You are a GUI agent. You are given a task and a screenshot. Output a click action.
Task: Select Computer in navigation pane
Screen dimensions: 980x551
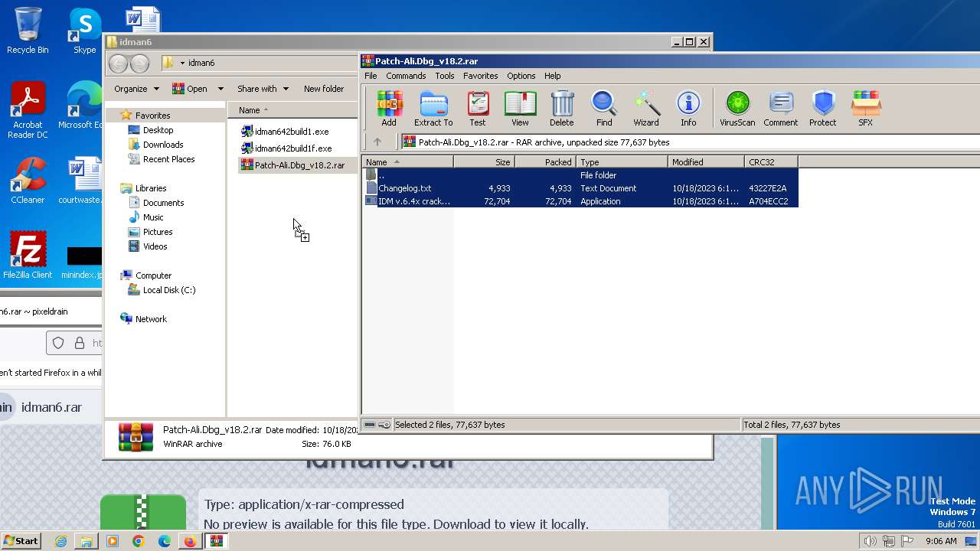tap(153, 275)
